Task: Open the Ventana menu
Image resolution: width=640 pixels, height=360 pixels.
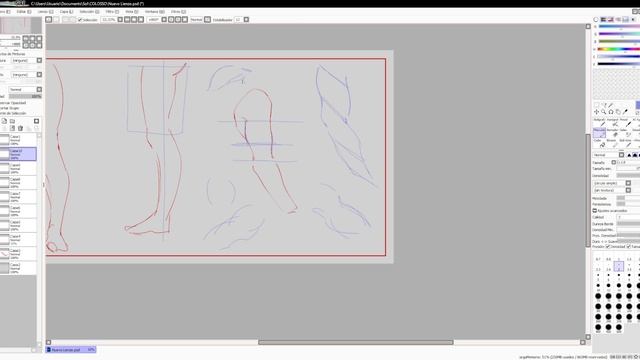Action: coord(154,12)
